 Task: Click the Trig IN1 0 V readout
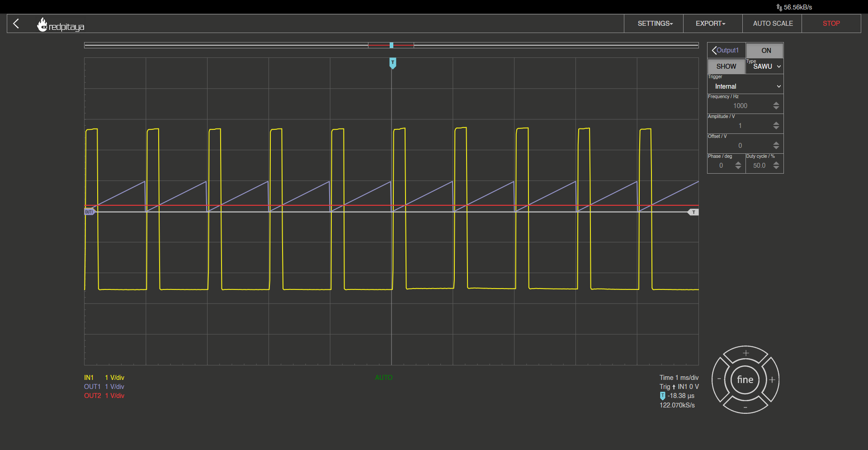(x=679, y=387)
